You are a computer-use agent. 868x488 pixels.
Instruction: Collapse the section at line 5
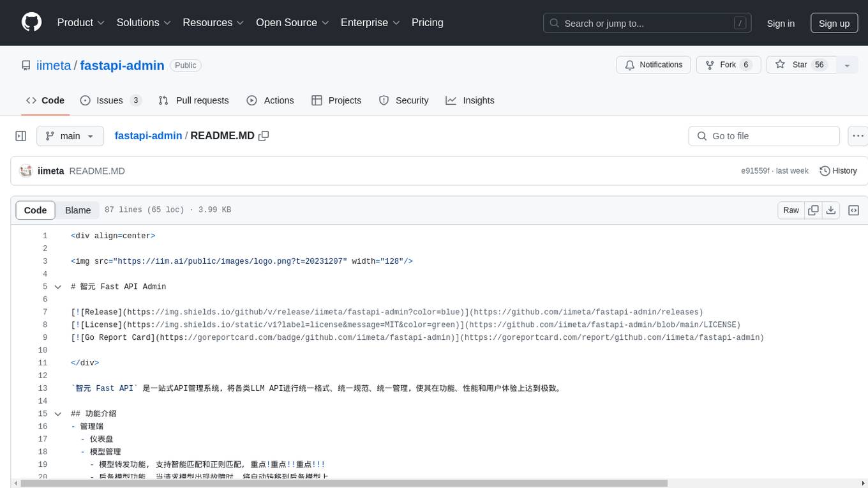tap(58, 287)
